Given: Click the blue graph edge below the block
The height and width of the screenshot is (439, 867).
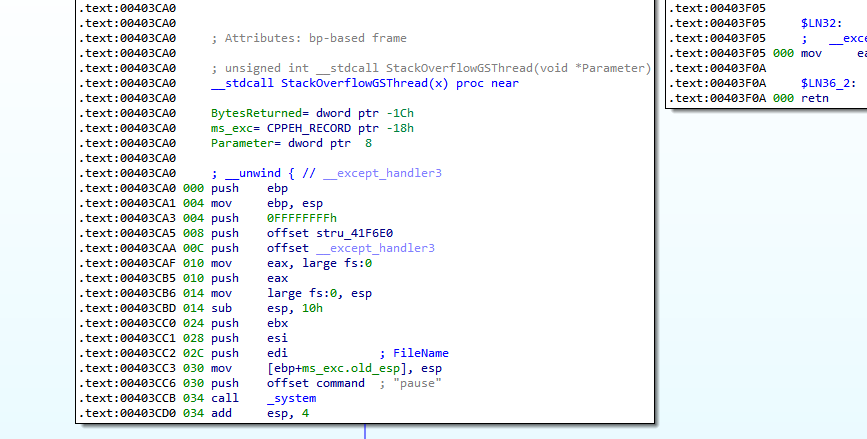Looking at the screenshot, I should tap(365, 431).
